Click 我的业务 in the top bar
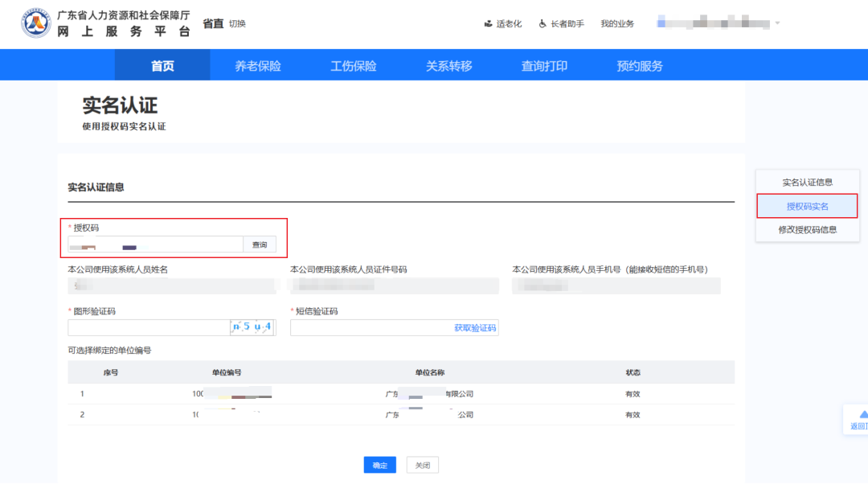Image resolution: width=868 pixels, height=501 pixels. 616,23
